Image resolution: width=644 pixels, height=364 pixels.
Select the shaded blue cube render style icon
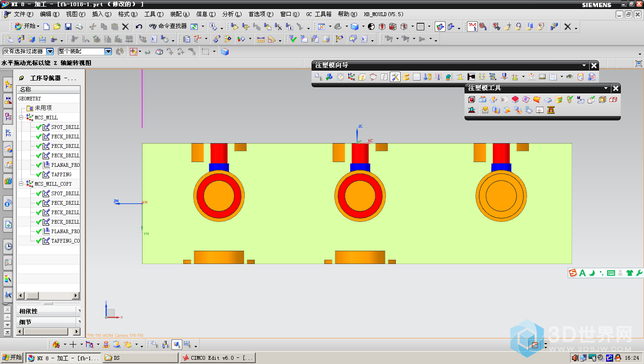354,27
